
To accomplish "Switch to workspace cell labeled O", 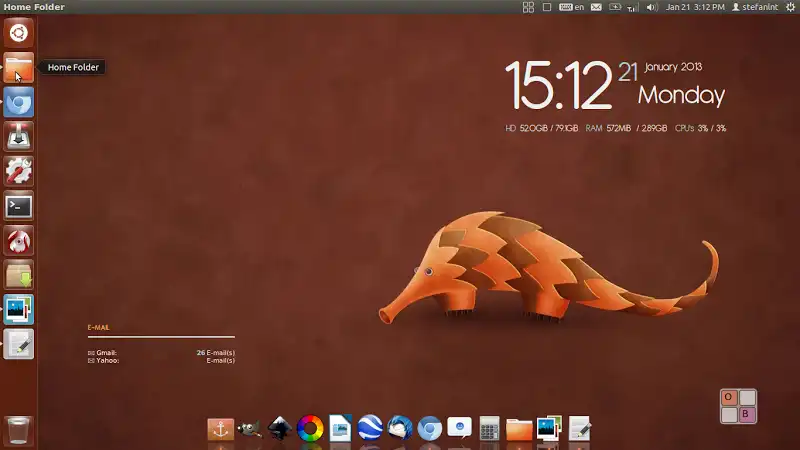I will (729, 397).
